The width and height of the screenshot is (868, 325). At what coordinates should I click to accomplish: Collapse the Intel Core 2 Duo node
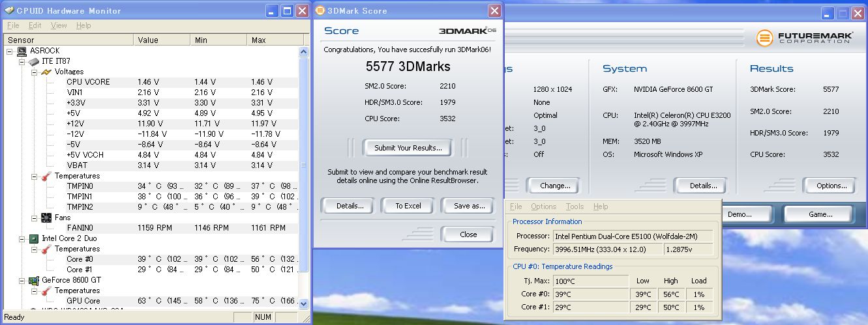click(x=22, y=238)
